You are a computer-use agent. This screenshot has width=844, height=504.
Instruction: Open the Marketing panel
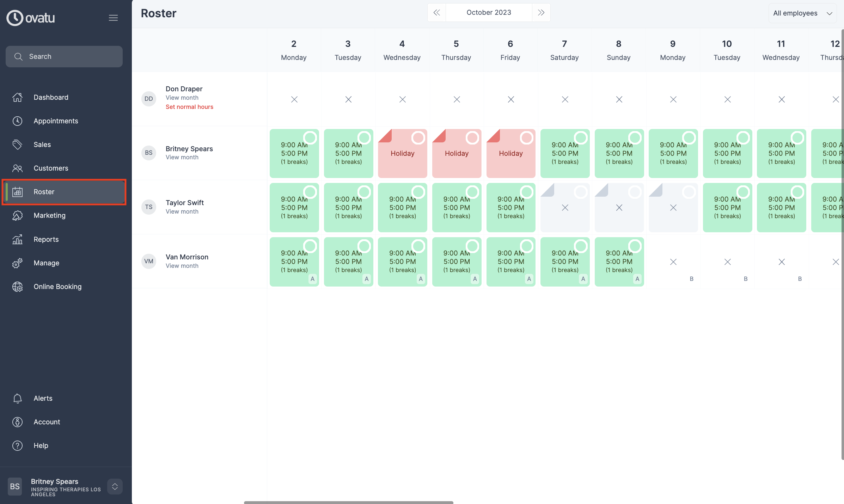(x=49, y=215)
